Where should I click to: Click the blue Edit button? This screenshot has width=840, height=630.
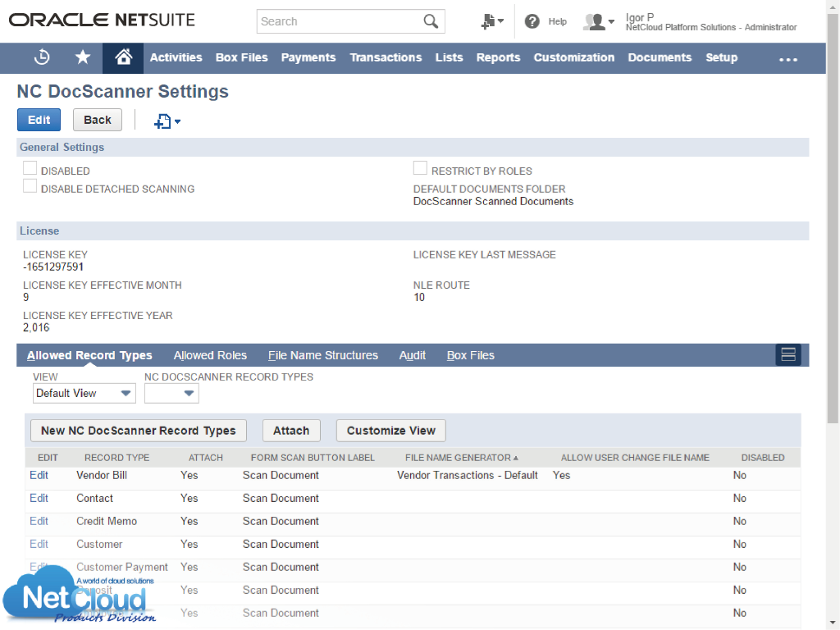coord(39,120)
